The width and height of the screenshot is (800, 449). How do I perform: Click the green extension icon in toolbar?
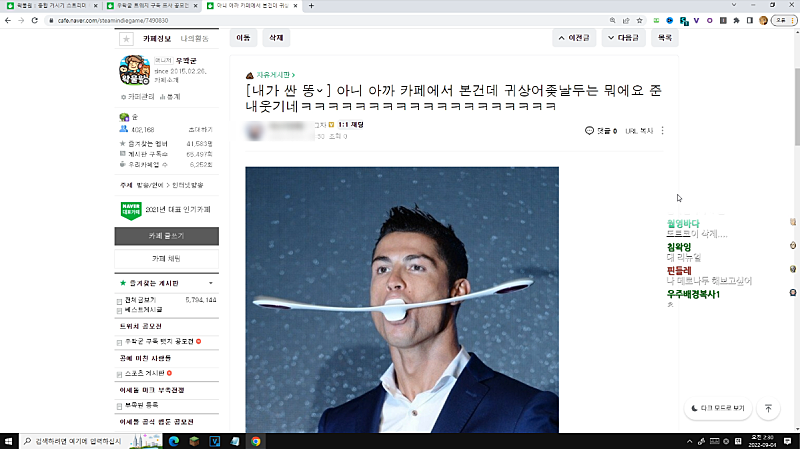pyautogui.click(x=656, y=20)
